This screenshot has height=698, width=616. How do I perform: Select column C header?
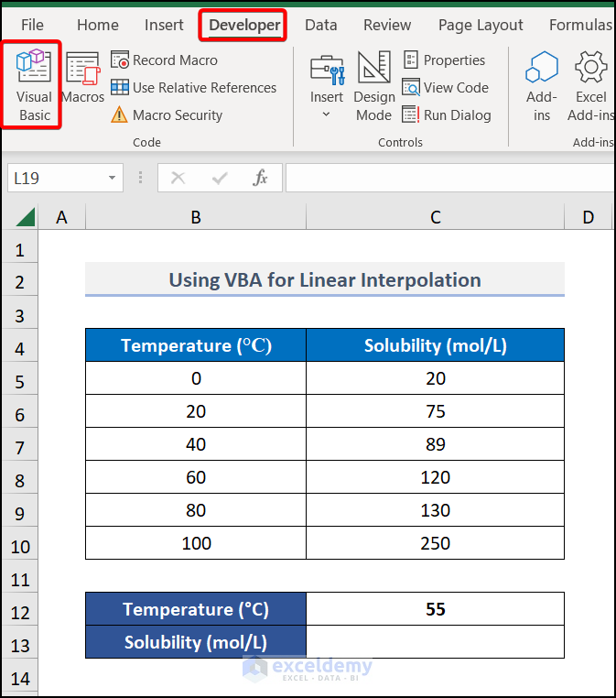tap(435, 217)
